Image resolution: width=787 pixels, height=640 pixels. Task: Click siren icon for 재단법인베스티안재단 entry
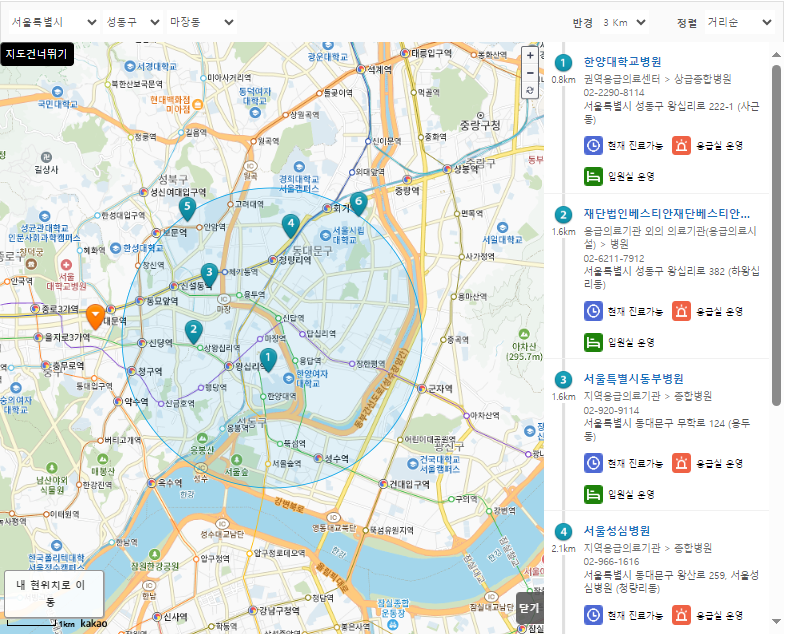click(681, 311)
